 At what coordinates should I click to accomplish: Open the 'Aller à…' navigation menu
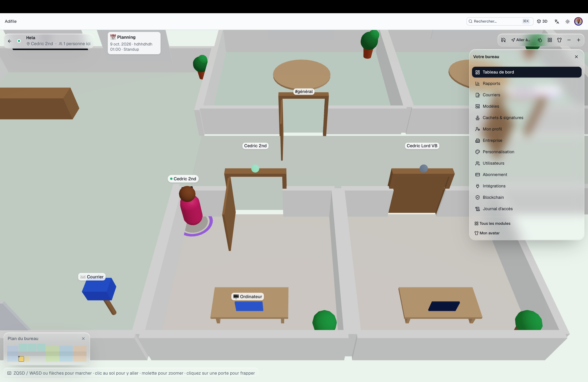pyautogui.click(x=521, y=40)
